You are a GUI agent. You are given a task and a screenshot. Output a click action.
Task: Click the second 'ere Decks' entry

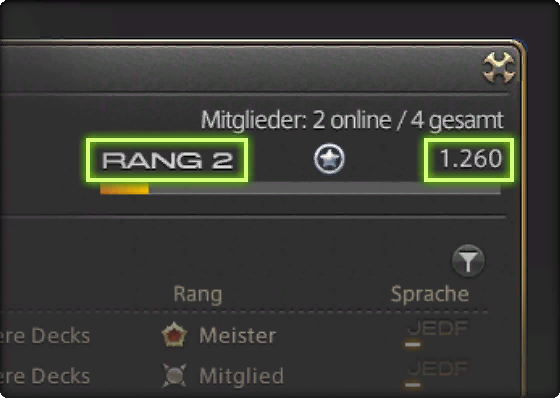[45, 376]
